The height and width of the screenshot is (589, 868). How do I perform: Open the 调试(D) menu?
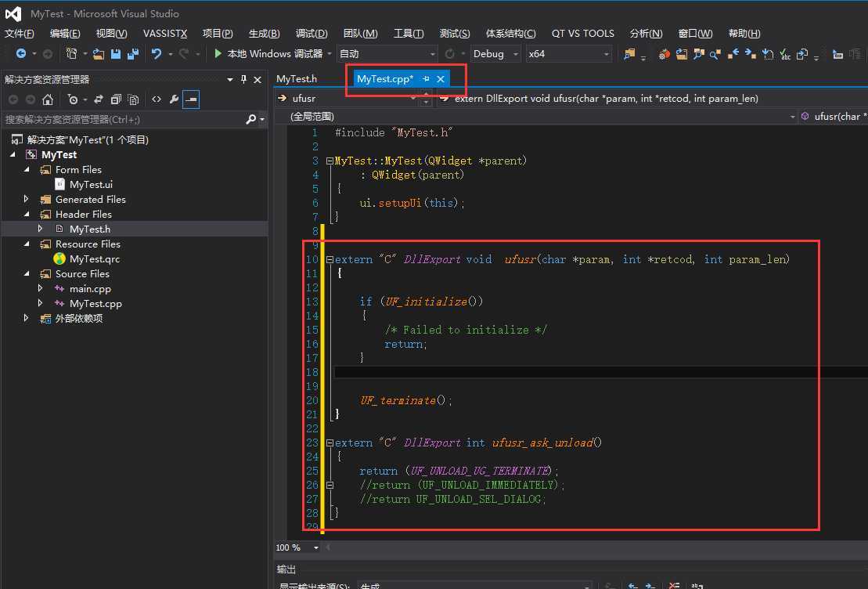pyautogui.click(x=312, y=33)
